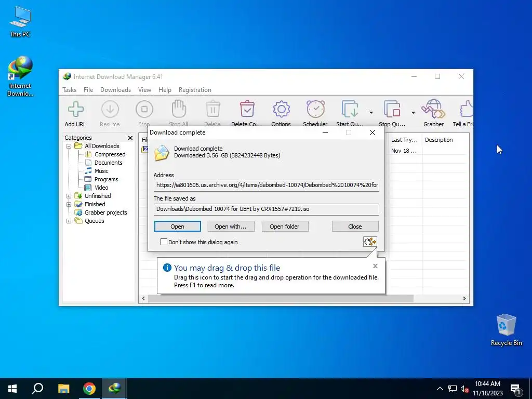This screenshot has width=532, height=399.
Task: Expand the Queues category
Action: pyautogui.click(x=69, y=221)
